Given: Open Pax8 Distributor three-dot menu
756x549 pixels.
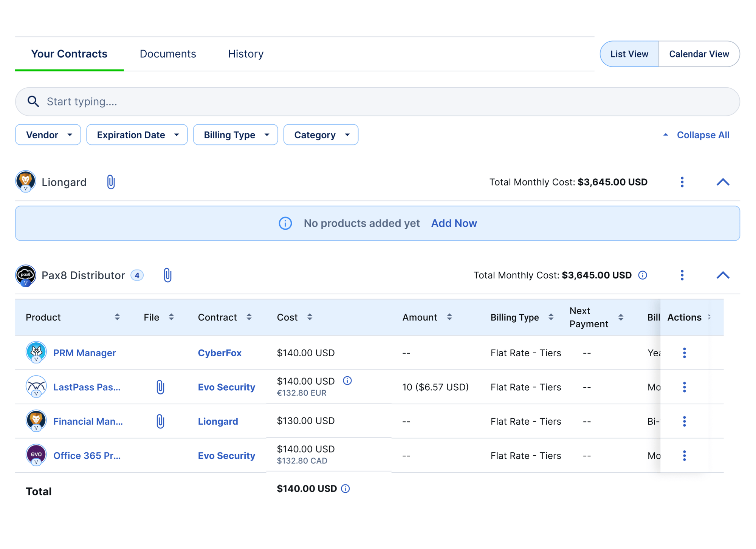Looking at the screenshot, I should 682,275.
